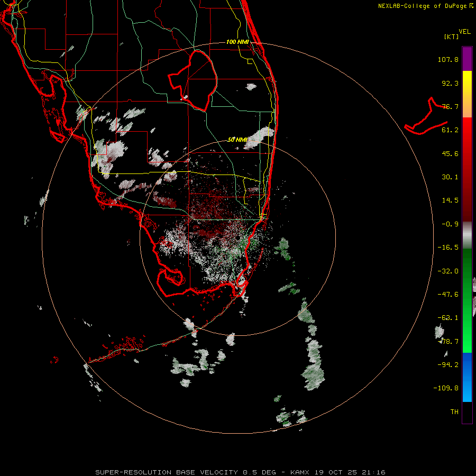Click the KAMX radar site identifier
The image size is (476, 476).
[x=300, y=472]
